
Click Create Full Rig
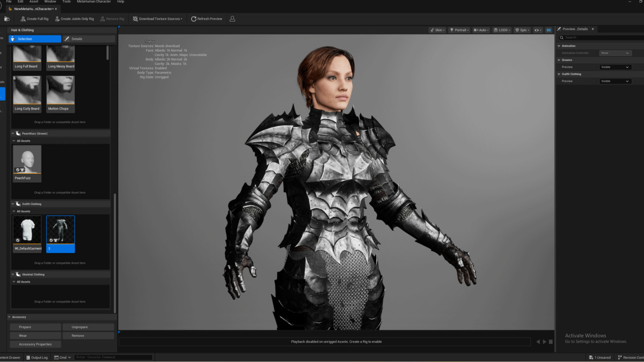pos(34,19)
